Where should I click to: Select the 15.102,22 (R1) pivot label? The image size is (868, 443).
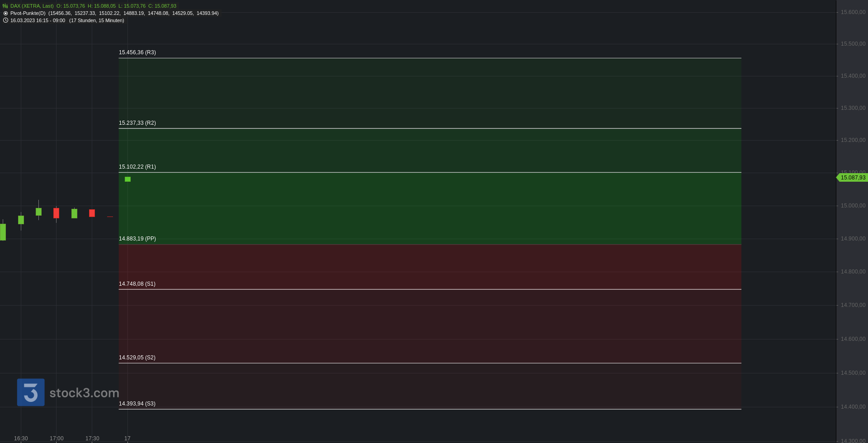[137, 167]
